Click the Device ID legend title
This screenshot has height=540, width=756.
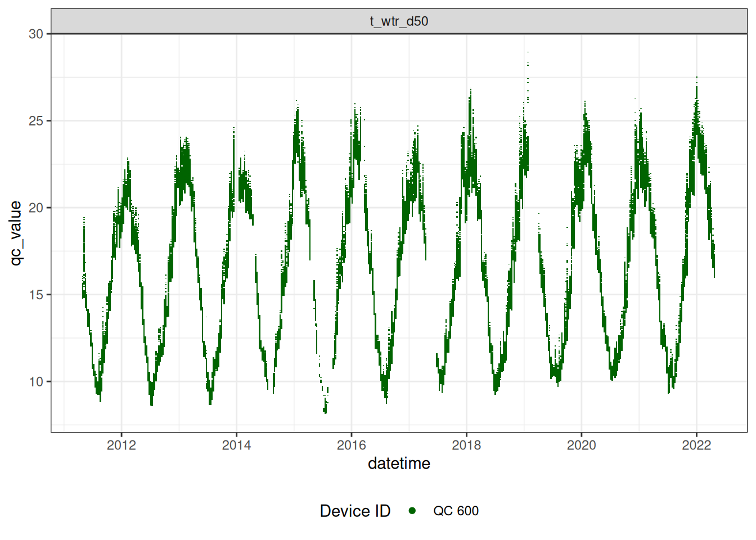pyautogui.click(x=355, y=511)
